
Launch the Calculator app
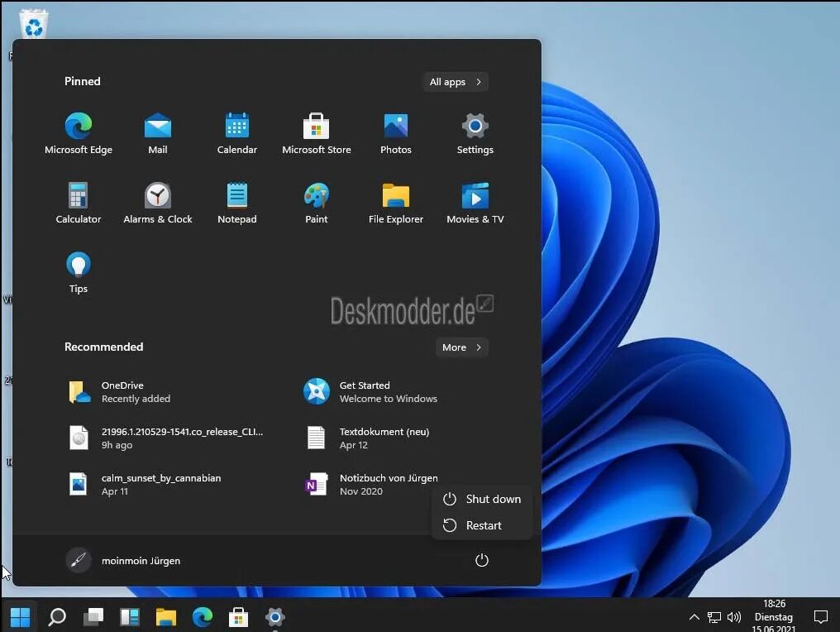(79, 202)
